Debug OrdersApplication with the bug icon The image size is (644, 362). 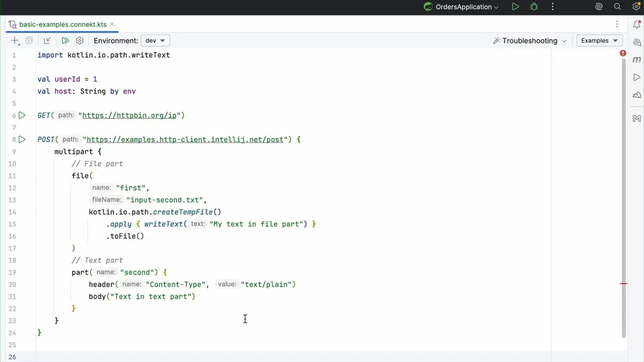tap(534, 7)
